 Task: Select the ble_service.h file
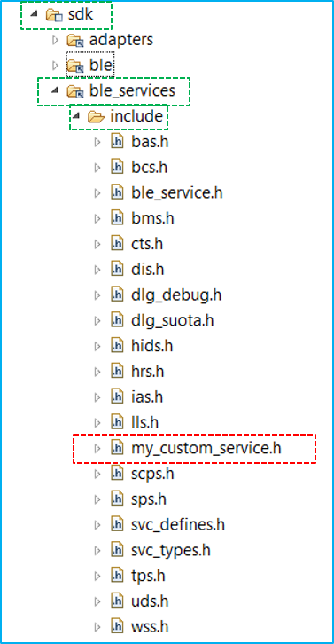[177, 193]
